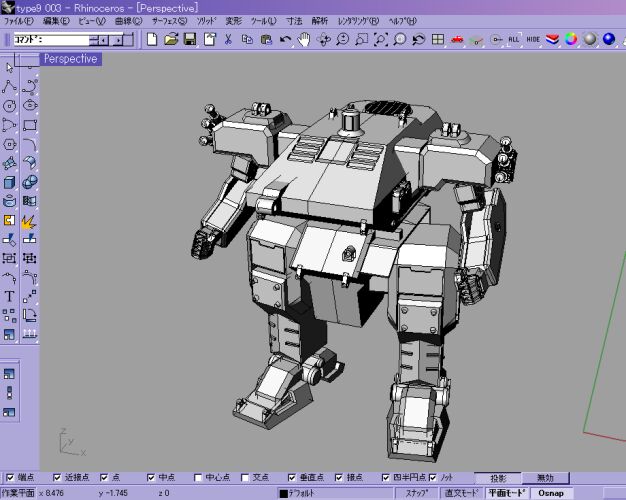This screenshot has width=626, height=500.
Task: Cut selection with the scissors icon
Action: tap(228, 39)
